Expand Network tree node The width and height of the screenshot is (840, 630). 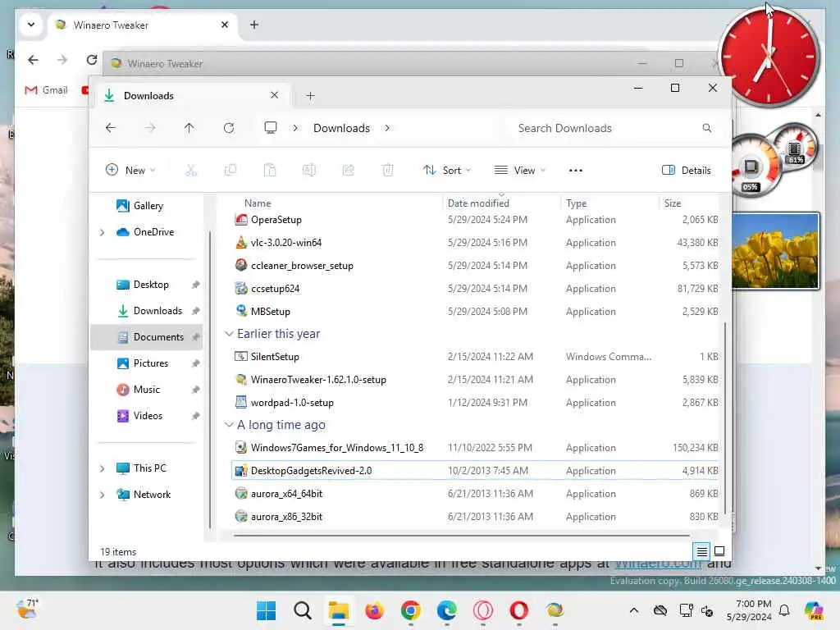pos(103,495)
